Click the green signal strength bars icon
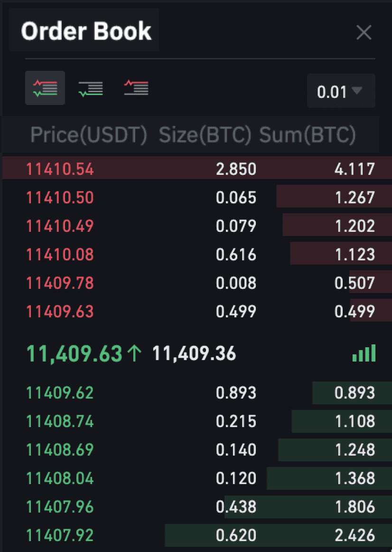392x552 pixels. coord(364,353)
